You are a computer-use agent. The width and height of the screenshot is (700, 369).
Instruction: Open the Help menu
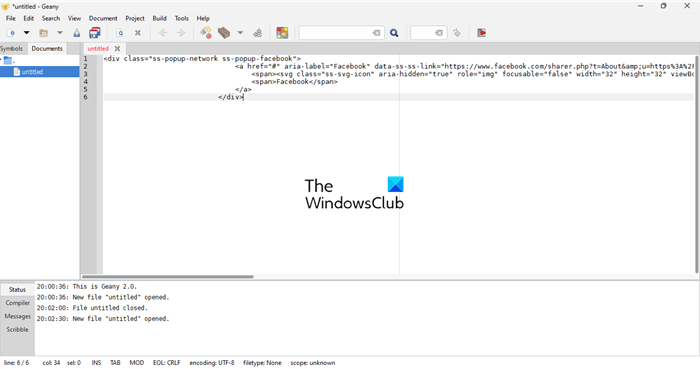click(x=203, y=18)
